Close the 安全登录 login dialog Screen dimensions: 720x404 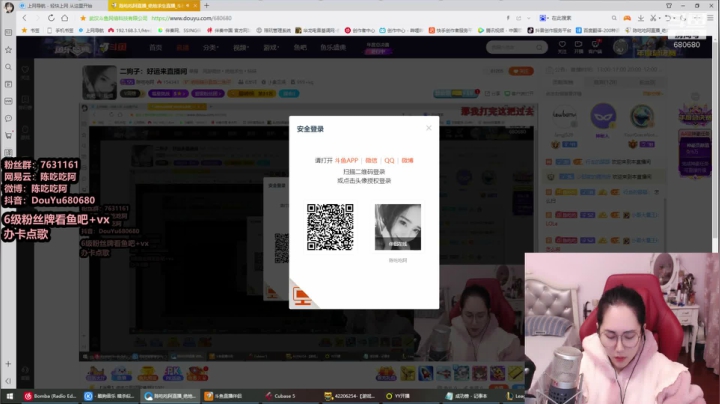428,128
